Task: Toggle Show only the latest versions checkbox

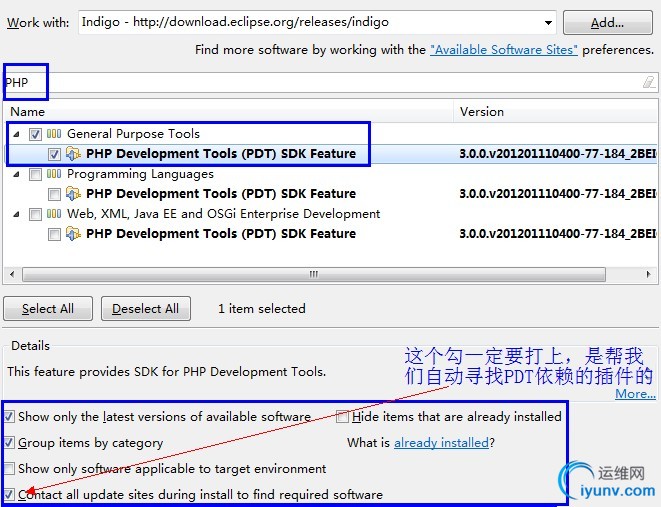Action: click(x=9, y=417)
